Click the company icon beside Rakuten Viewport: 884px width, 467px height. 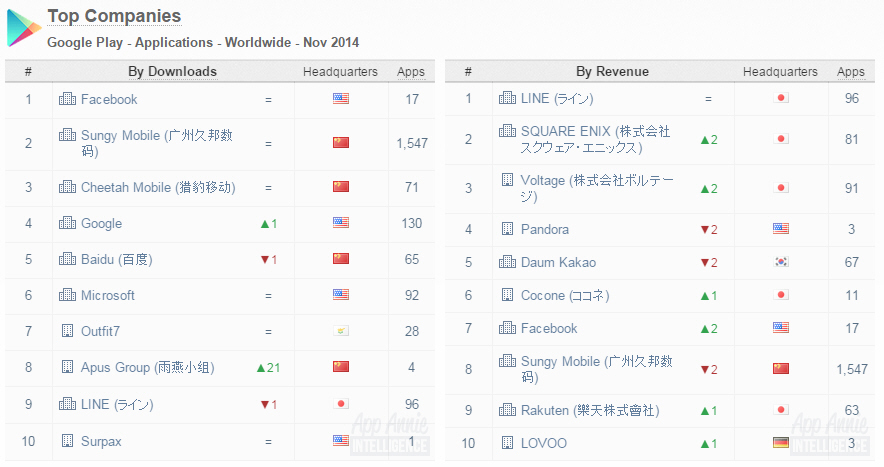point(507,409)
